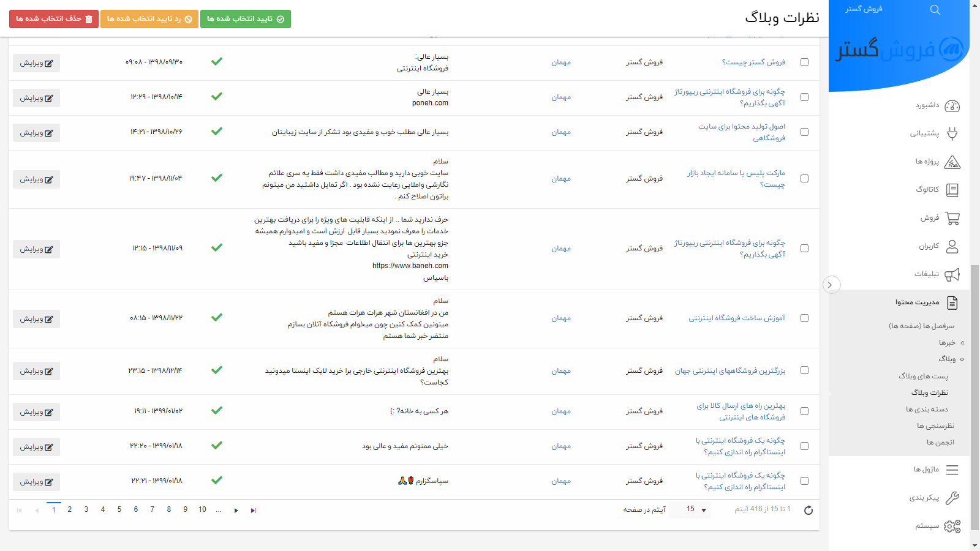Select the تبلیغات megaphone icon
The width and height of the screenshot is (980, 551).
(x=952, y=274)
